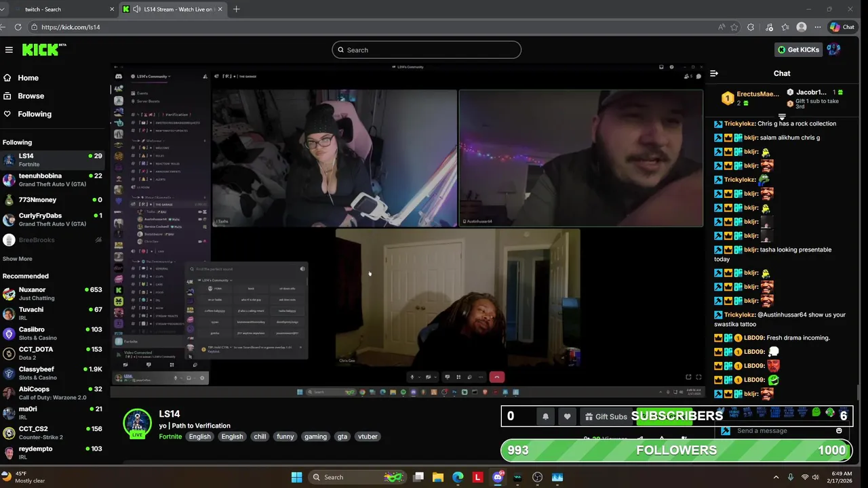Open favorites list in toolbar
This screenshot has width=868, height=488.
click(785, 27)
